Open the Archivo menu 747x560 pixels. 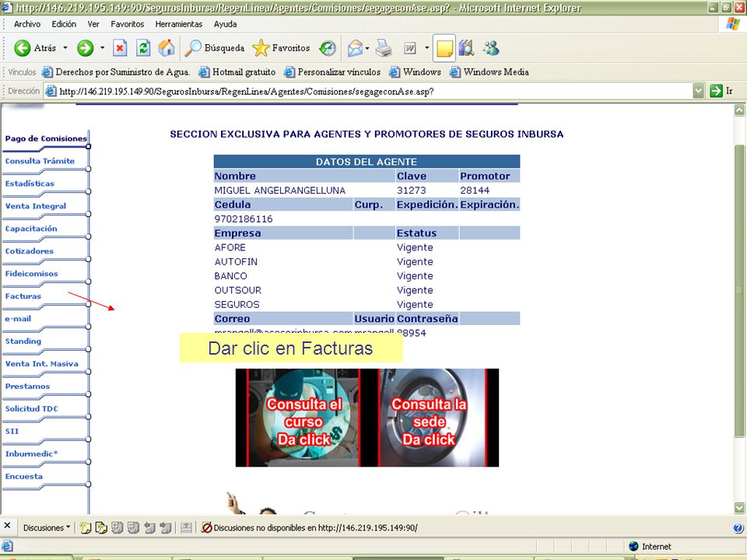click(x=27, y=24)
